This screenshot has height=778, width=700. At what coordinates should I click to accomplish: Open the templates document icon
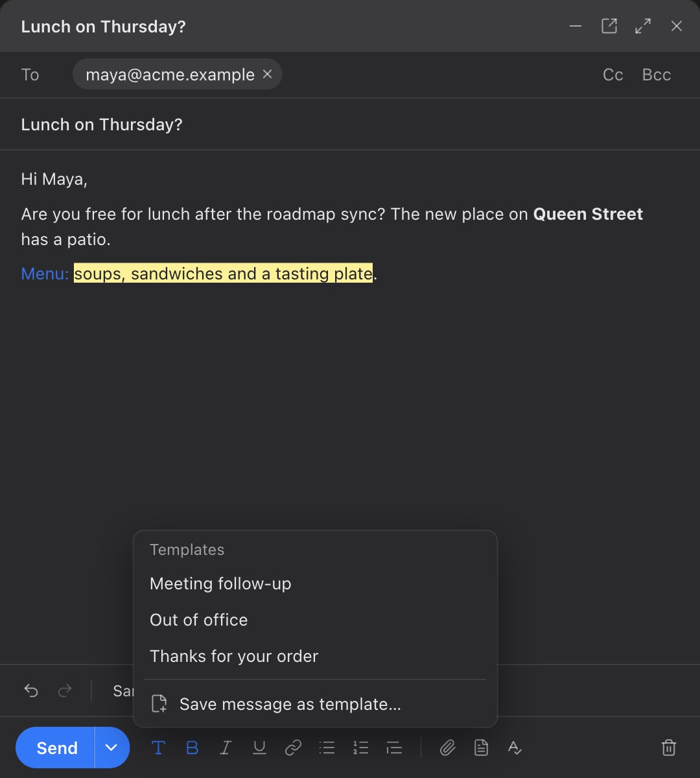click(x=481, y=748)
